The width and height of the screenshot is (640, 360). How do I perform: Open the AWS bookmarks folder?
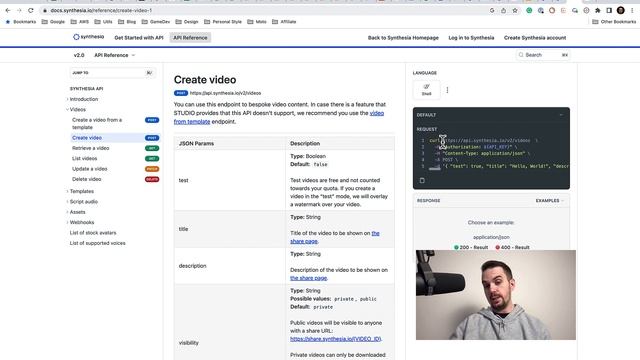(x=80, y=22)
